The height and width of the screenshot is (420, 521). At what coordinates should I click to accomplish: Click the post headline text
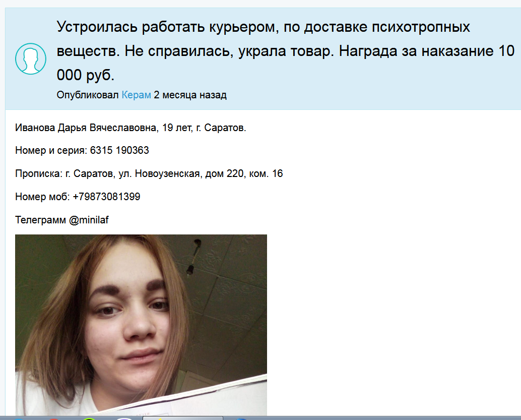click(285, 51)
